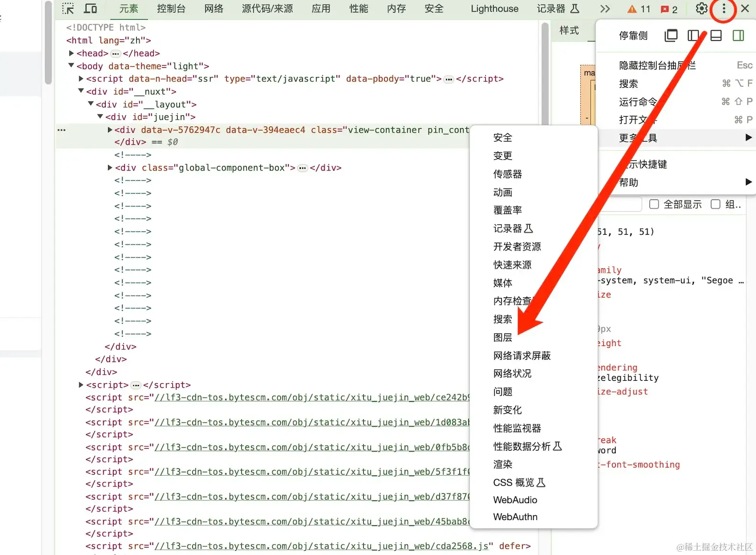Expand the global-component-box div node
The image size is (756, 555).
(x=110, y=167)
